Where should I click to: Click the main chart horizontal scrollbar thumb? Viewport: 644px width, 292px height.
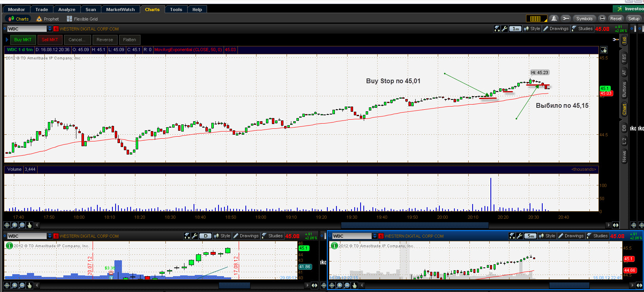(x=414, y=225)
